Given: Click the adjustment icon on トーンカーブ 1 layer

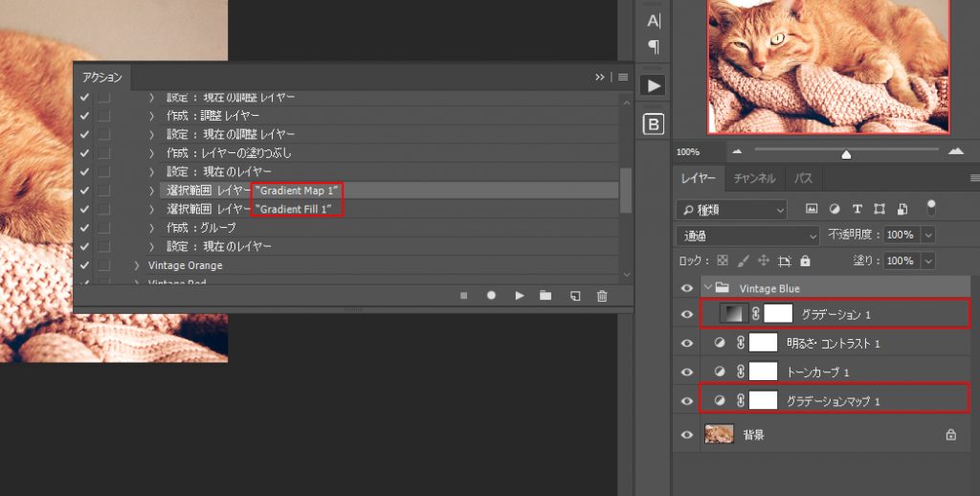Looking at the screenshot, I should 720,372.
